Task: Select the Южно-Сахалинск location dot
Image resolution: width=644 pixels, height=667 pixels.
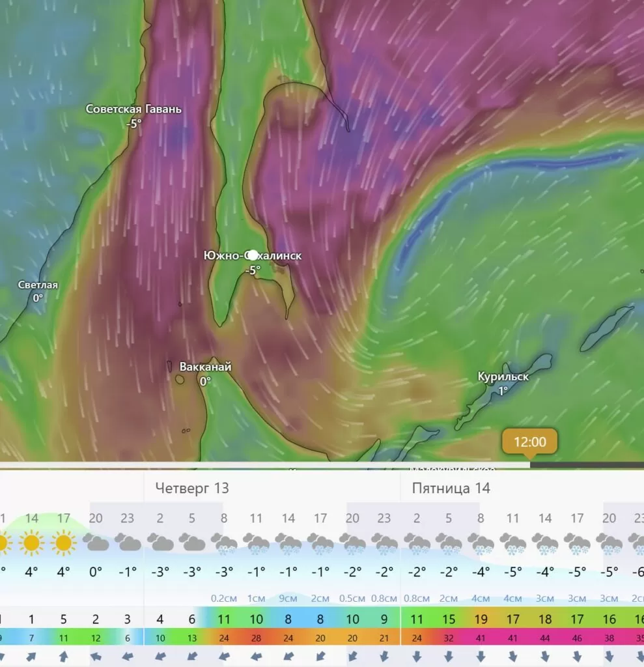Action: [253, 255]
